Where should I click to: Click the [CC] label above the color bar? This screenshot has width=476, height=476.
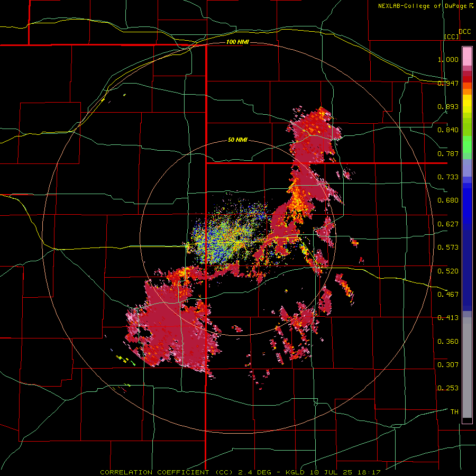click(x=452, y=36)
